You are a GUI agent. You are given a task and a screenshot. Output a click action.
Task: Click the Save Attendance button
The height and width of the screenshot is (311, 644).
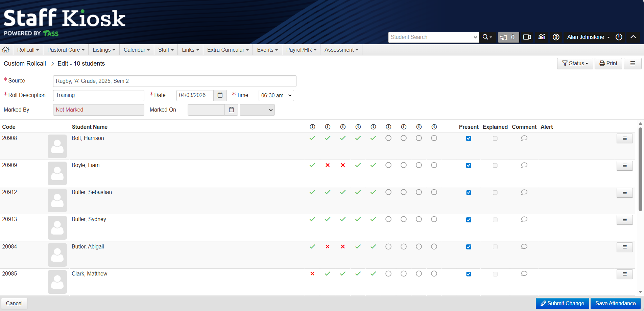click(615, 303)
